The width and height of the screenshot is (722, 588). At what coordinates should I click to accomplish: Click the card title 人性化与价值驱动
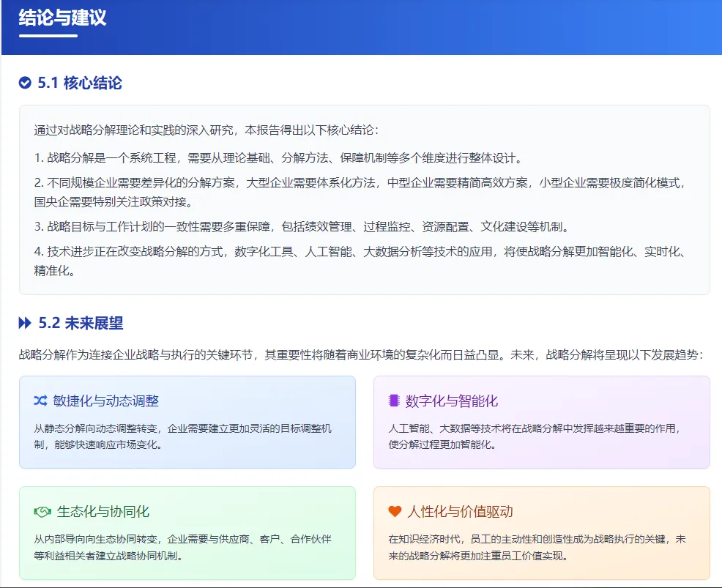(x=460, y=512)
